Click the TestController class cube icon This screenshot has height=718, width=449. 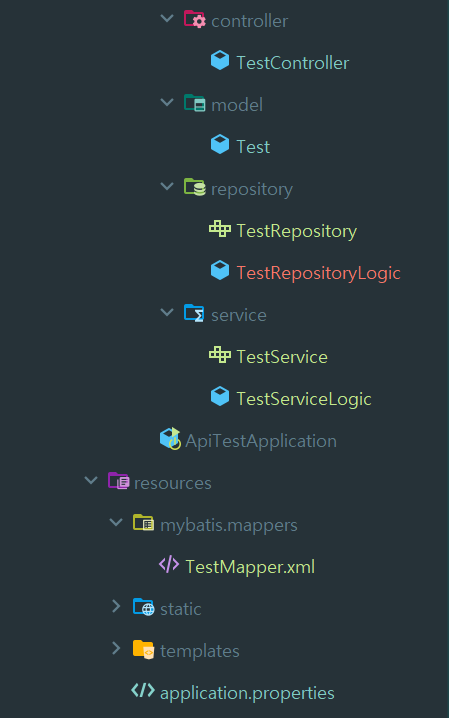click(220, 61)
